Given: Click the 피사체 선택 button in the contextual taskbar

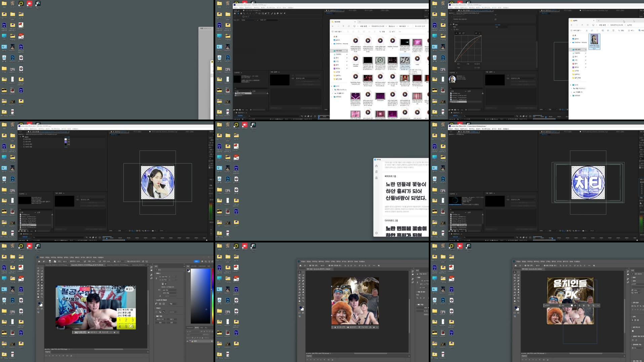Looking at the screenshot, I should (x=339, y=327).
